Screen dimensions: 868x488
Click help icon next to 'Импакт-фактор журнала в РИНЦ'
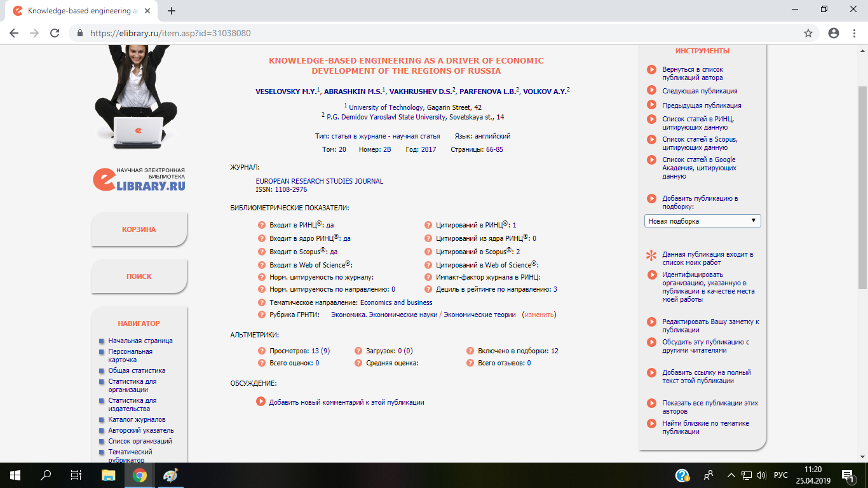428,278
